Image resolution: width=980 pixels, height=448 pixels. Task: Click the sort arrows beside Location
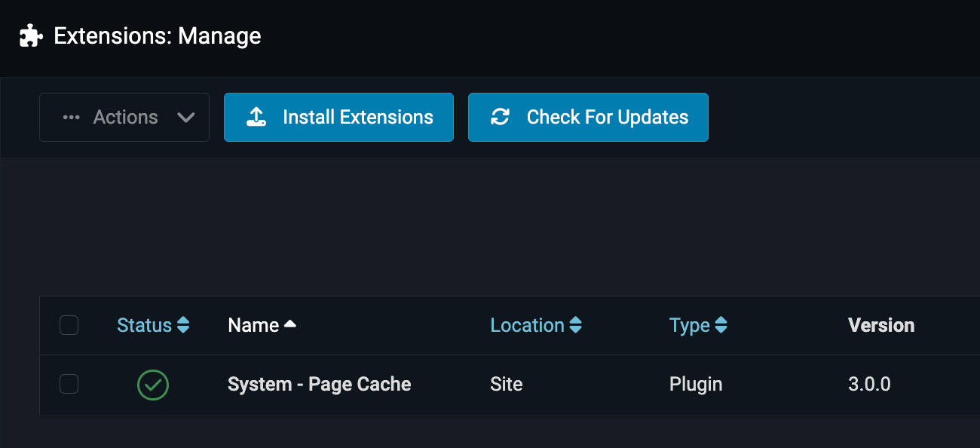[x=575, y=325]
